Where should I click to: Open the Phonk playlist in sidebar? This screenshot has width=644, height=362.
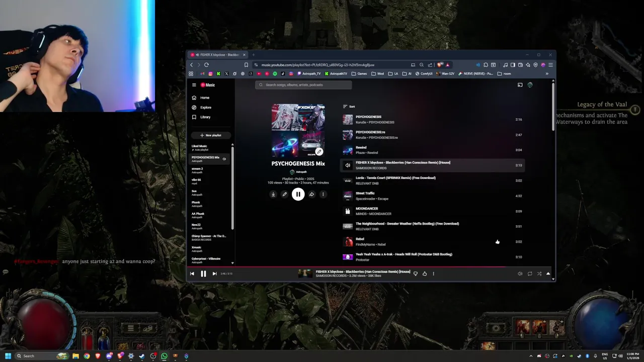click(210, 204)
